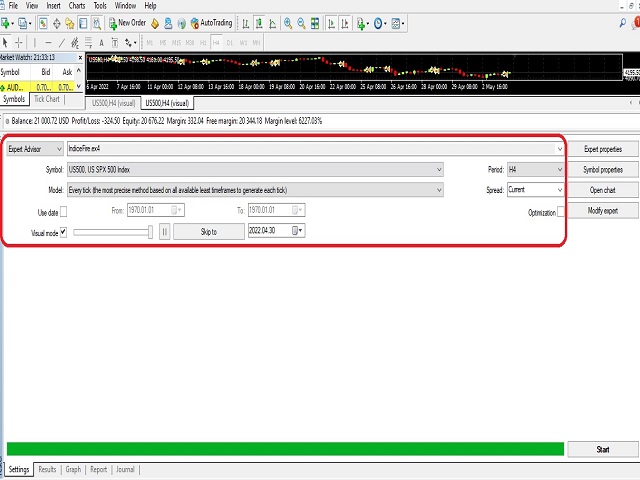The image size is (640, 480).
Task: Select the Vertical Line drawing tool
Action: point(35,42)
